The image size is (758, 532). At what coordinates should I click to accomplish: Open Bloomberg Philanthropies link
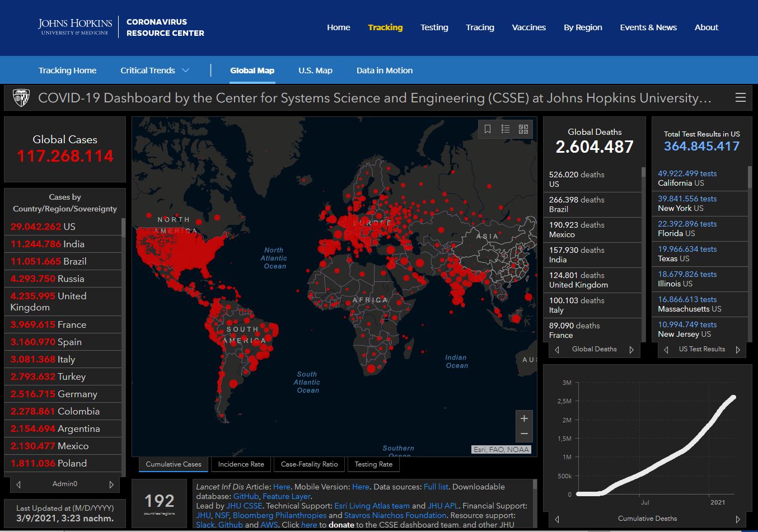[279, 515]
